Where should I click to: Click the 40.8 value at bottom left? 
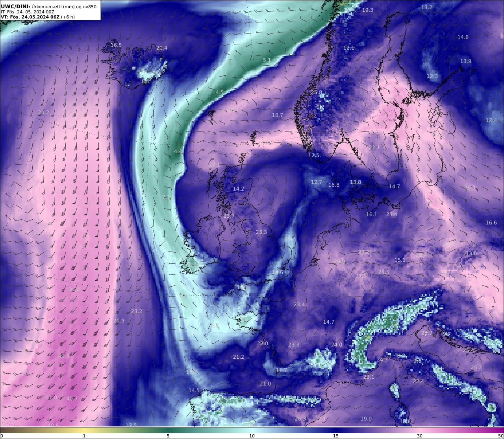click(53, 425)
